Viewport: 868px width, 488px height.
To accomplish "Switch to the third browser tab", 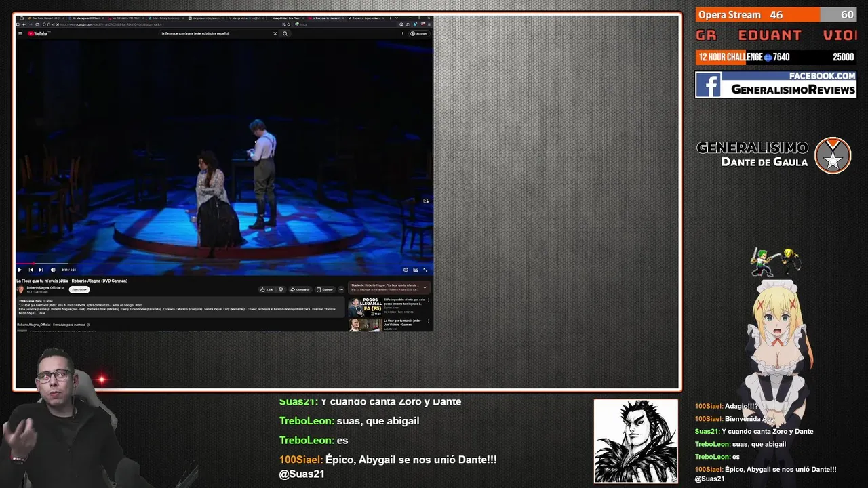I will 127,18.
